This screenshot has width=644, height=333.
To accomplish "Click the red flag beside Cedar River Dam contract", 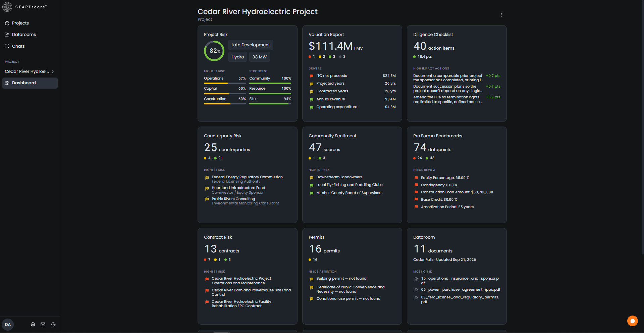I will tap(207, 291).
